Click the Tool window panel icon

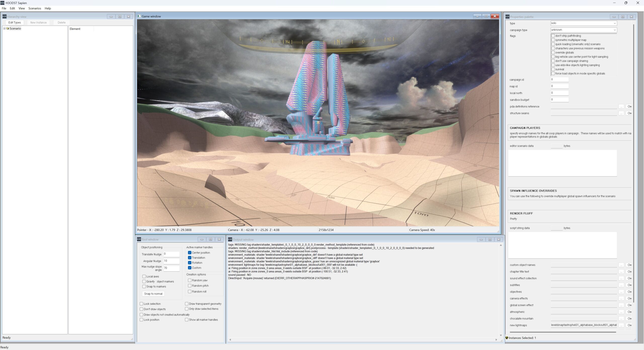139,239
